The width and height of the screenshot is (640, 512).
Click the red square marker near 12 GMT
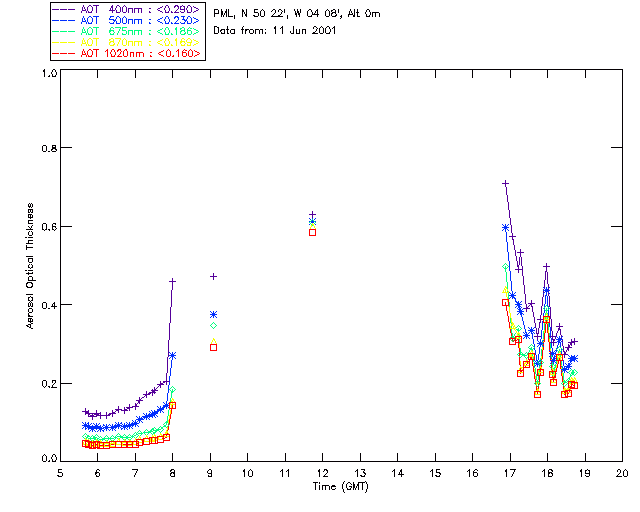tap(312, 232)
